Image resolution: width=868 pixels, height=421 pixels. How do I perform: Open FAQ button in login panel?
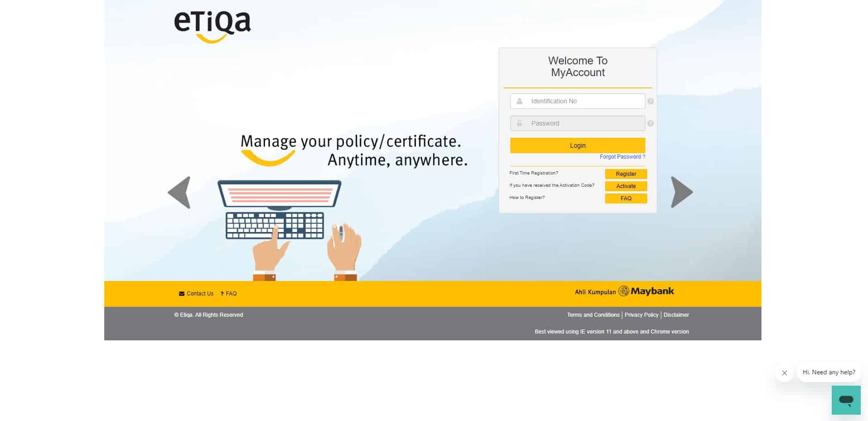[x=626, y=198]
